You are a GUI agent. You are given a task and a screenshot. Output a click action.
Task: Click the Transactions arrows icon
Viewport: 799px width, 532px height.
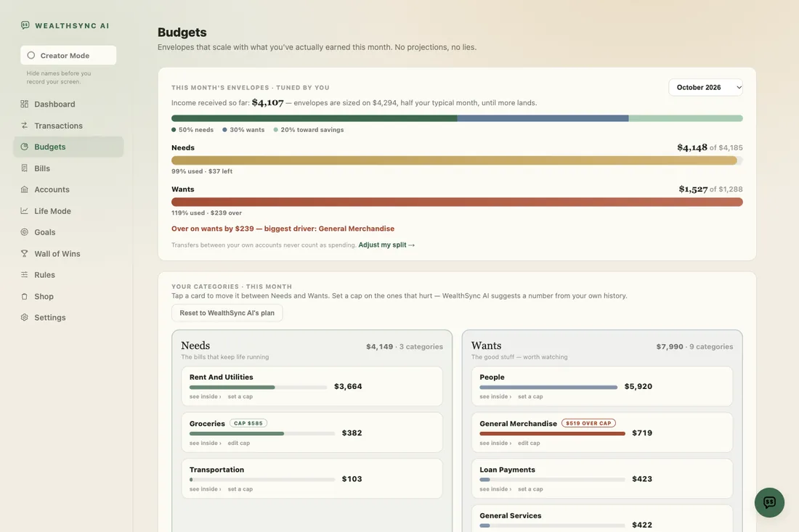[x=24, y=126]
